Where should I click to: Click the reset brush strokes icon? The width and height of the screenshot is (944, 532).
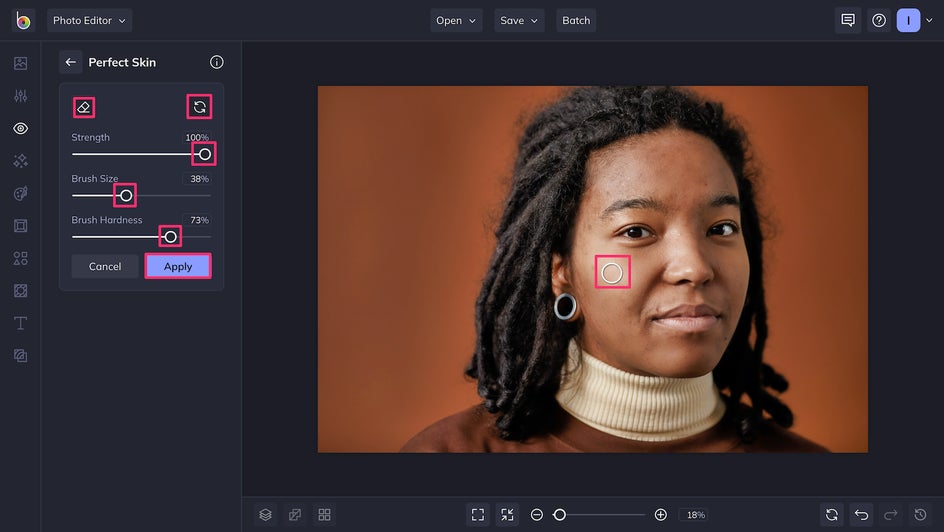click(x=199, y=107)
